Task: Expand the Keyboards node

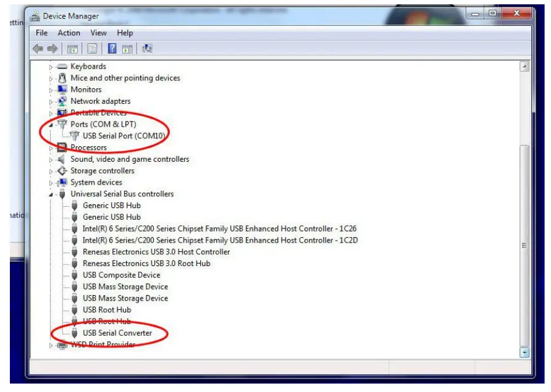Action: pyautogui.click(x=51, y=67)
